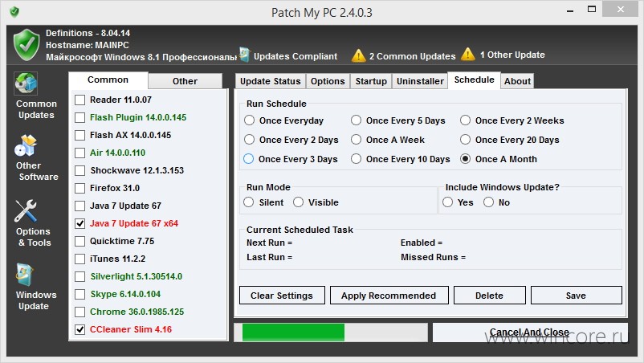This screenshot has height=363, width=644.
Task: Choose Visible run mode
Action: click(x=298, y=202)
